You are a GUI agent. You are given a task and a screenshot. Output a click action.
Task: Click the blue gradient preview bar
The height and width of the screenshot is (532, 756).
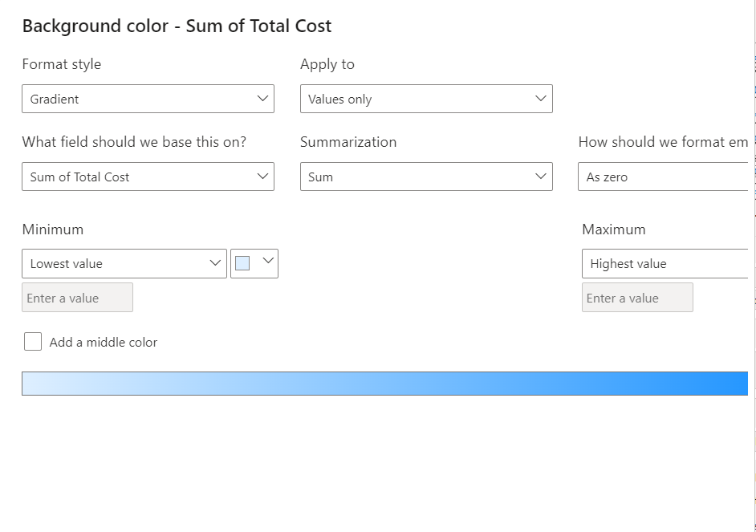[384, 384]
